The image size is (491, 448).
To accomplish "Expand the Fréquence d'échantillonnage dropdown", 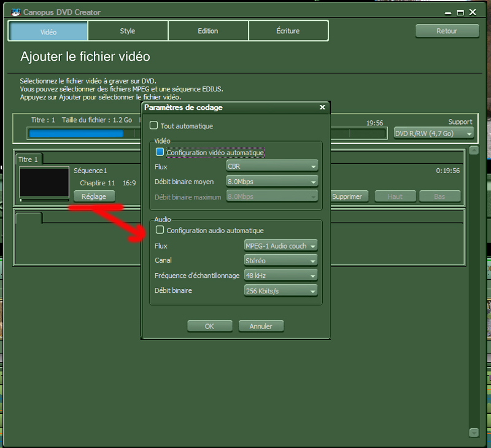I will pos(280,276).
